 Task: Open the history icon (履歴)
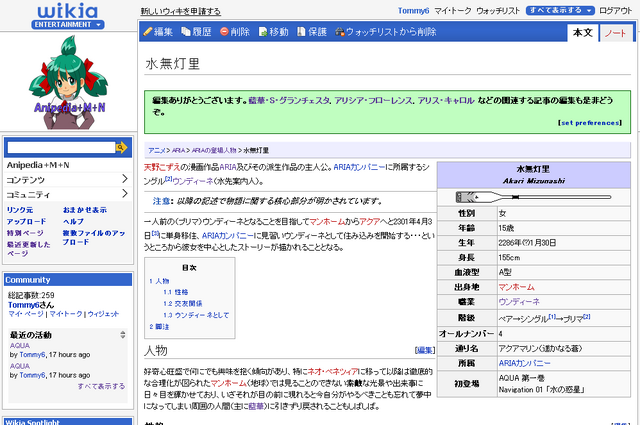click(186, 32)
